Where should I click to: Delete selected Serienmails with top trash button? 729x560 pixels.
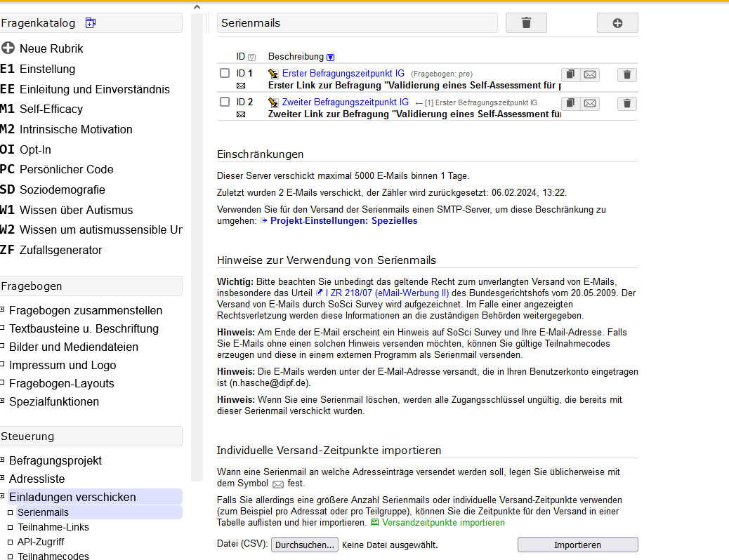click(x=526, y=22)
